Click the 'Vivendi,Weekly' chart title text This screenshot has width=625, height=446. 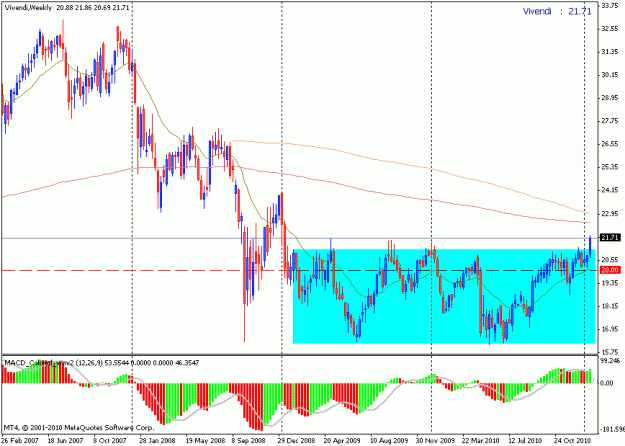click(x=28, y=8)
